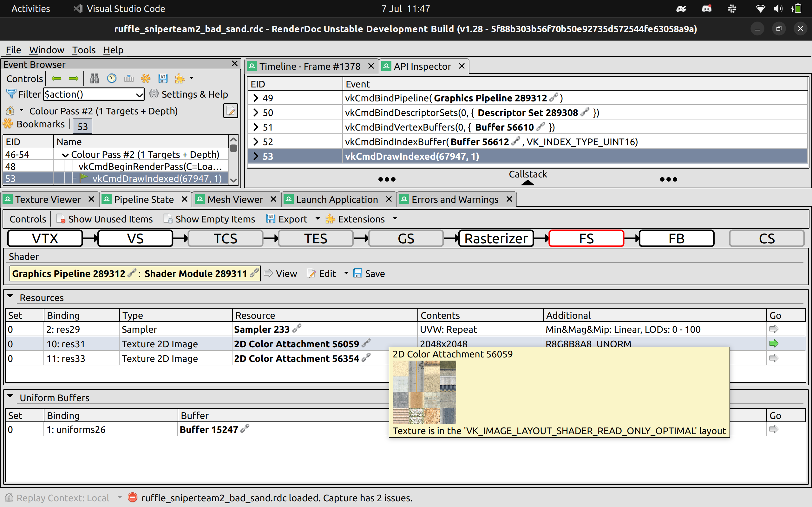
Task: Click the Shader Module 289311 link
Action: tap(198, 273)
